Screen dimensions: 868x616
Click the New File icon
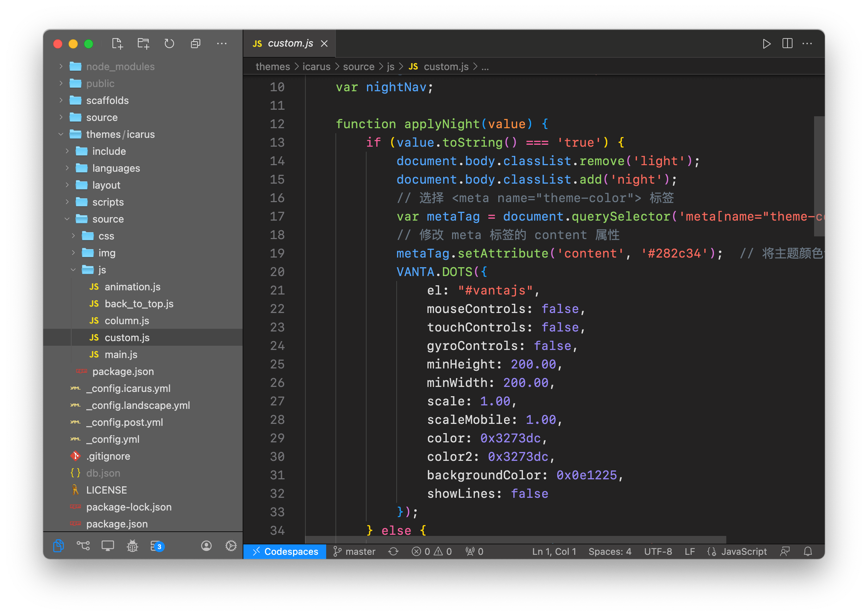coord(117,44)
